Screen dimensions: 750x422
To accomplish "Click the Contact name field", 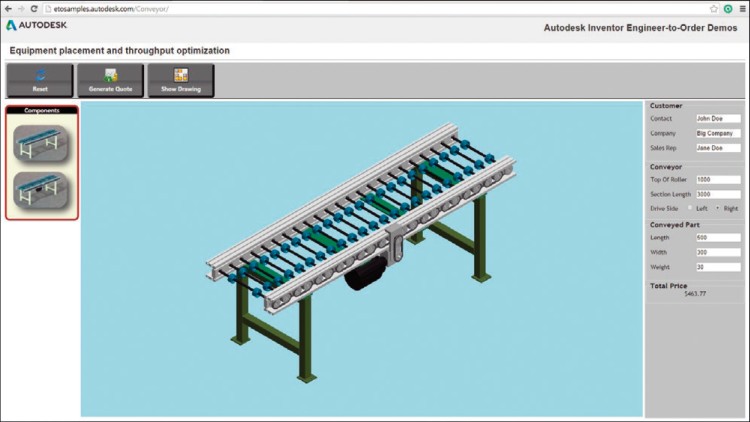I will pos(718,118).
